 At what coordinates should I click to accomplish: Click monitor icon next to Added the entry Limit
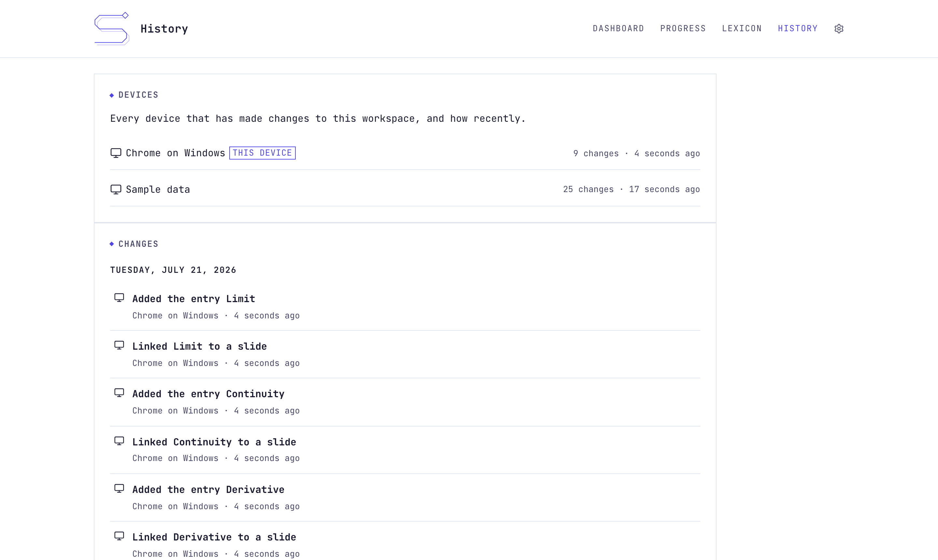119,298
